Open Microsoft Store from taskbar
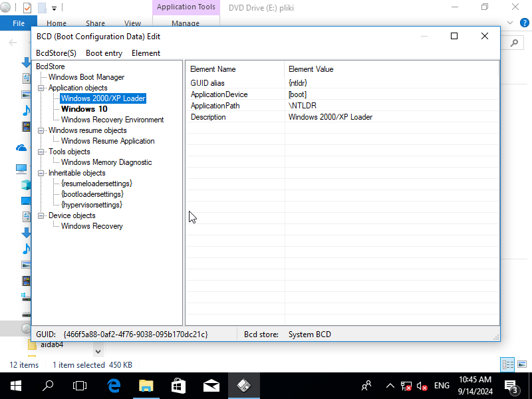This screenshot has height=399, width=532. (178, 386)
